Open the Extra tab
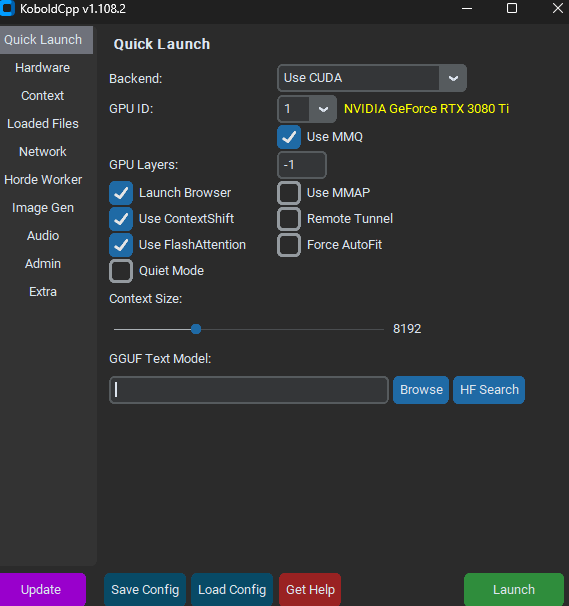Viewport: 569px width, 606px height. coord(43,292)
